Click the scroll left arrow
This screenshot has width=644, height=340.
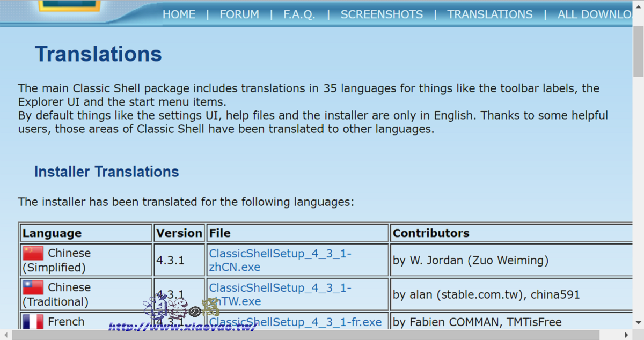(5, 335)
